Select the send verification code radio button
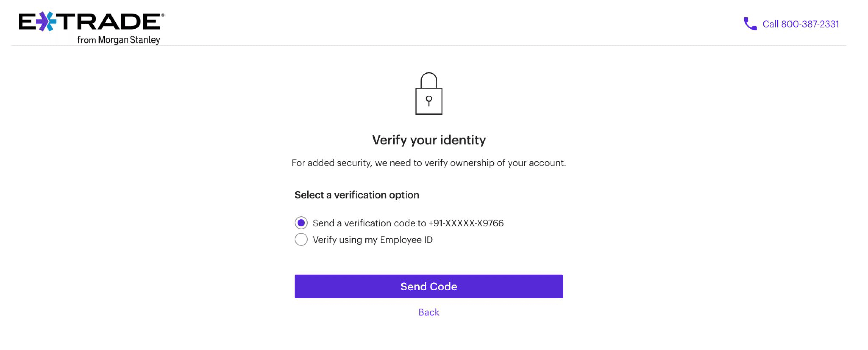This screenshot has width=868, height=350. point(301,223)
